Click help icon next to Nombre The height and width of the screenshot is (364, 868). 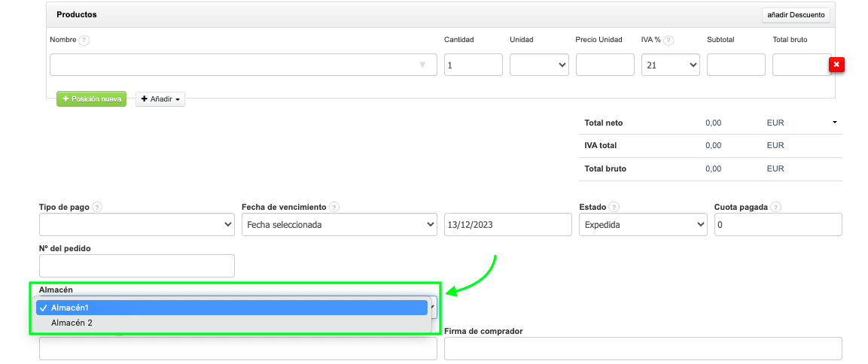pos(84,40)
